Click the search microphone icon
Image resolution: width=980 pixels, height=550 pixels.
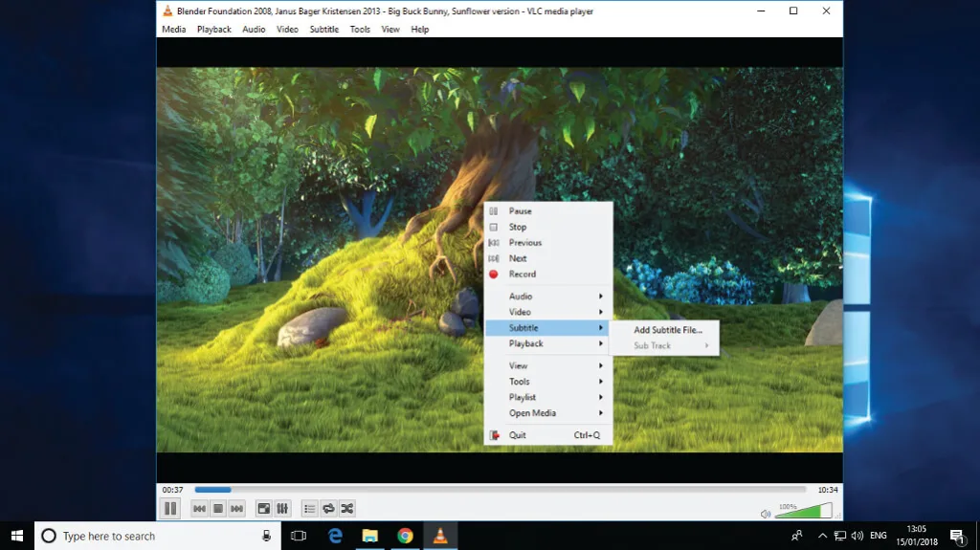click(x=267, y=536)
